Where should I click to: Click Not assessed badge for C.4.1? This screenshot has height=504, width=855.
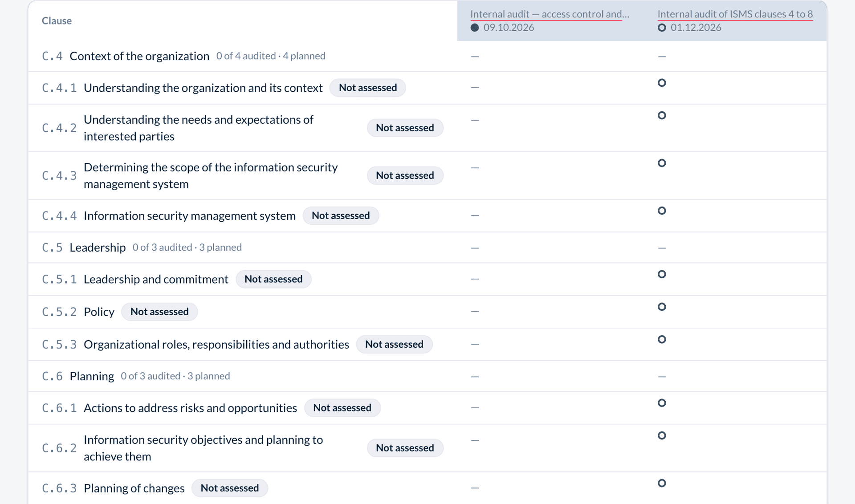click(368, 88)
